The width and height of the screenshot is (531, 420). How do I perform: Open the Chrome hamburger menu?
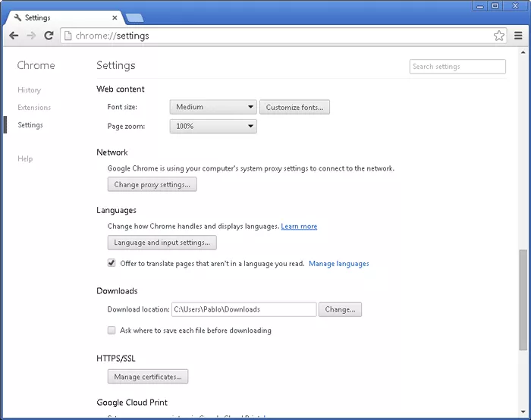[x=518, y=36]
